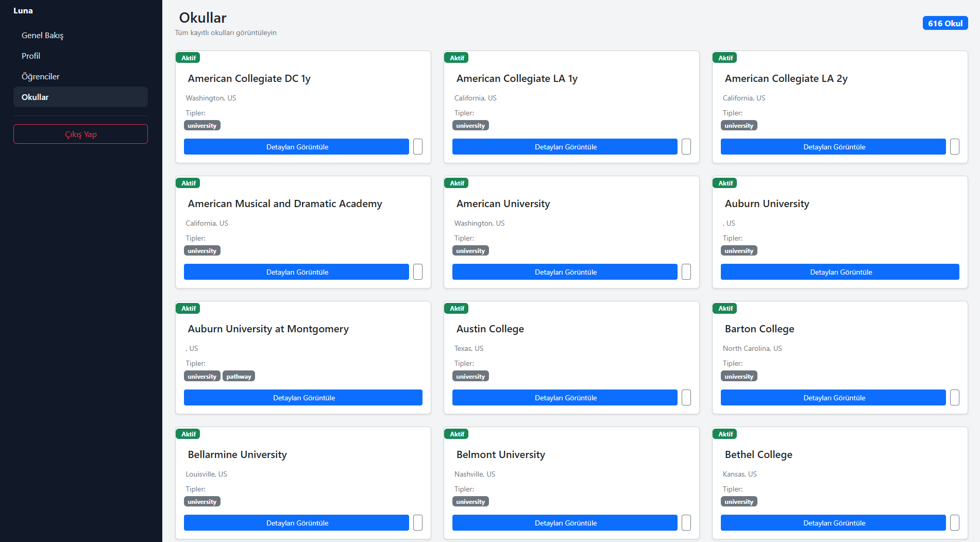The width and height of the screenshot is (980, 542).
Task: Click the Aktif badge on Austin College
Action: [x=457, y=308]
